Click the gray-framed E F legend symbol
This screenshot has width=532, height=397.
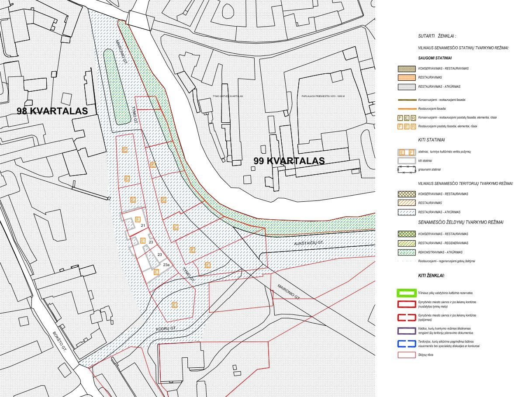coord(406,152)
